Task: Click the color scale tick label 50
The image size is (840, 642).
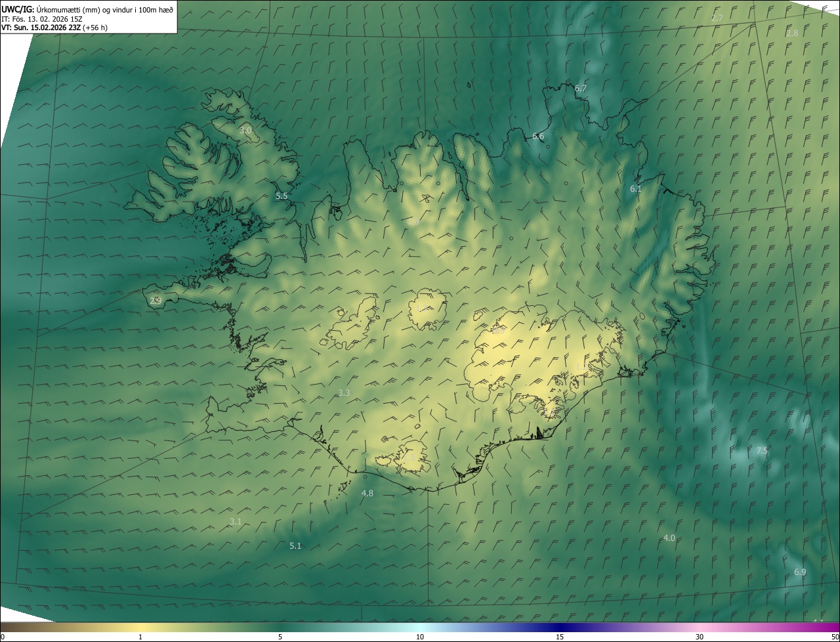Action: point(835,637)
